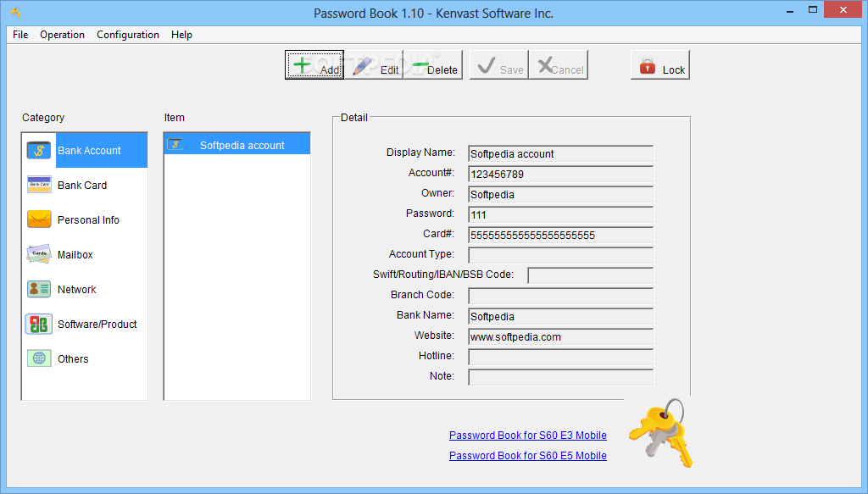Screen dimensions: 868x494
Task: Click the Cancel button with X icon
Action: 559,64
